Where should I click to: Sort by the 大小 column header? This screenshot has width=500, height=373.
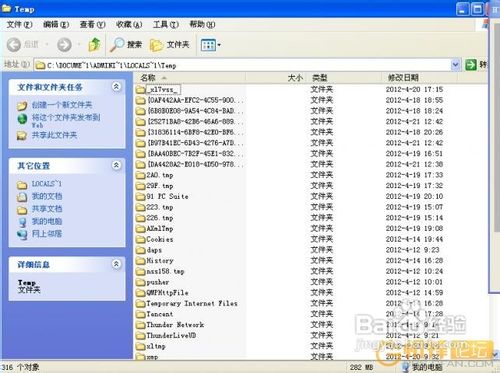(276, 78)
